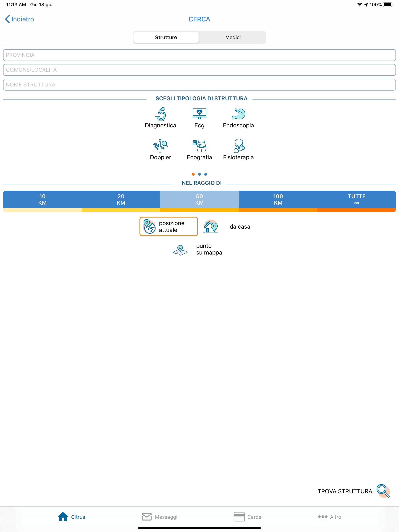Select the Ecografia structure type icon

pos(199,146)
